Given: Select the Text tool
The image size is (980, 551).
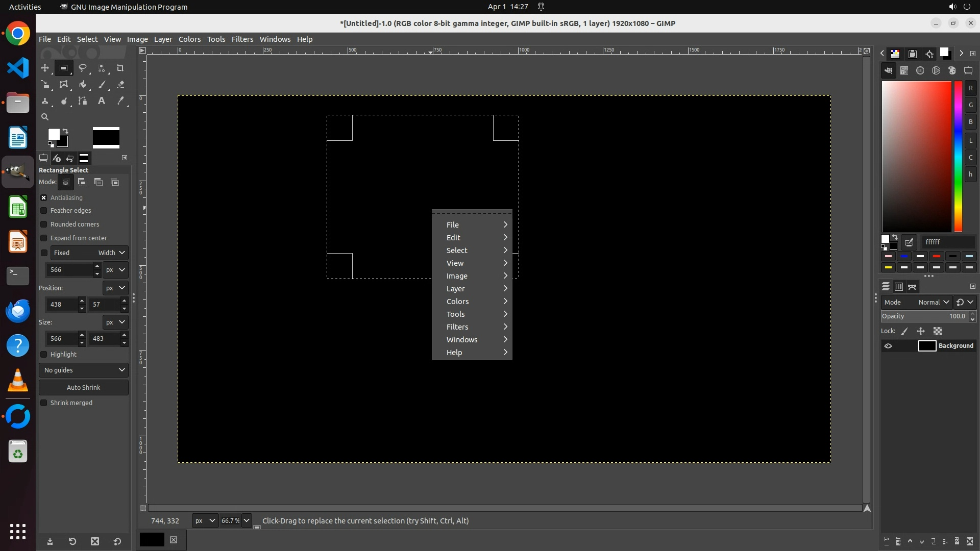Looking at the screenshot, I should point(102,101).
